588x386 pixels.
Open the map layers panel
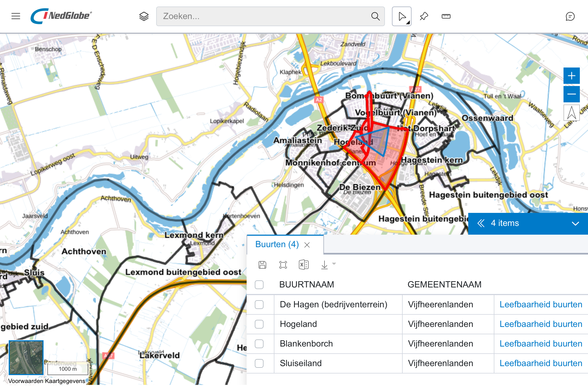click(x=144, y=16)
